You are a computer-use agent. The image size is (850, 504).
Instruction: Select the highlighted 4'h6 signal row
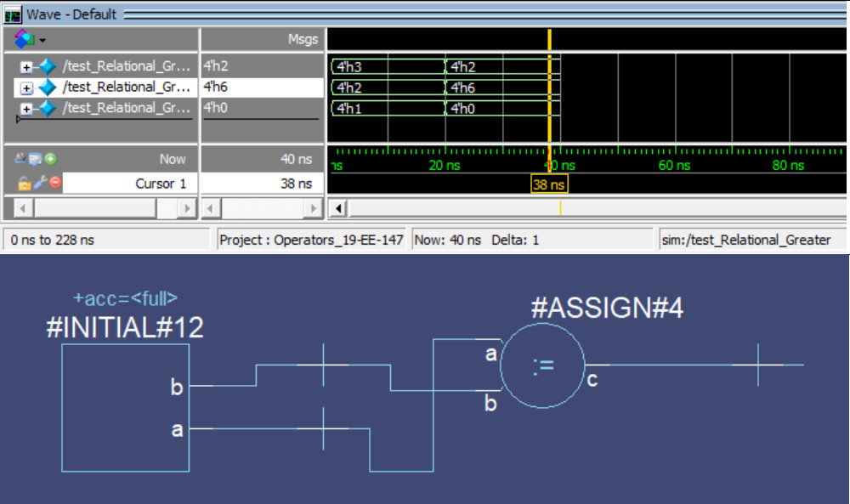[127, 87]
